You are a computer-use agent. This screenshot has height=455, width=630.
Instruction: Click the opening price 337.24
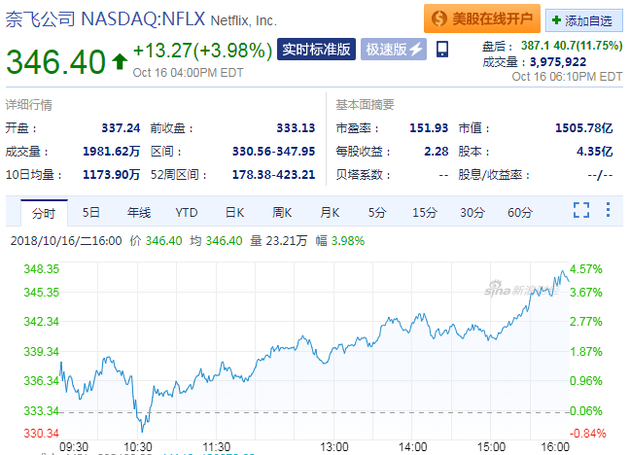click(x=121, y=128)
